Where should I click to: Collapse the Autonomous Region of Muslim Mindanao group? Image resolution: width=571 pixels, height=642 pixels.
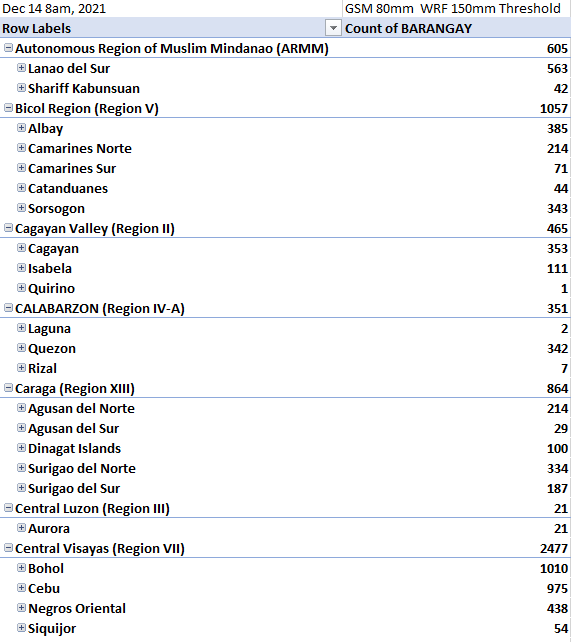pyautogui.click(x=8, y=48)
